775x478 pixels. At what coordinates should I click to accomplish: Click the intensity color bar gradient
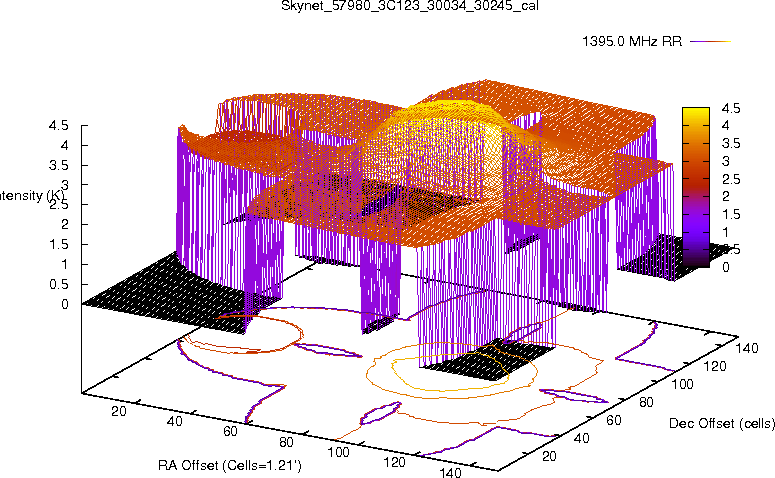point(696,187)
